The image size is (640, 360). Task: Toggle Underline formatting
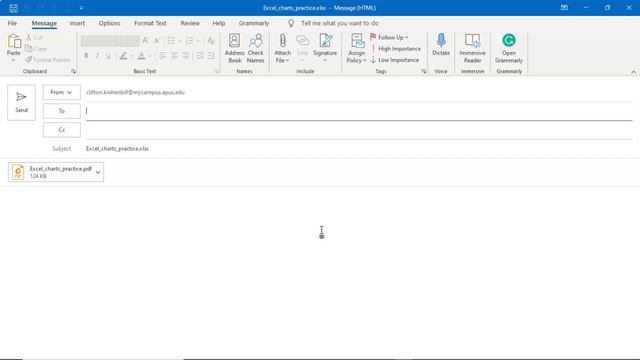(x=108, y=56)
